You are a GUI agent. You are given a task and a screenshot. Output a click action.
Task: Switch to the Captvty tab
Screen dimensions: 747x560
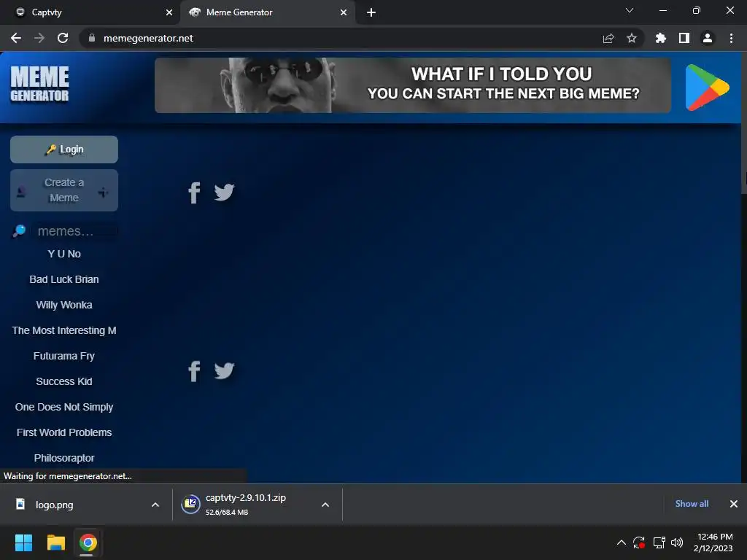(x=90, y=12)
